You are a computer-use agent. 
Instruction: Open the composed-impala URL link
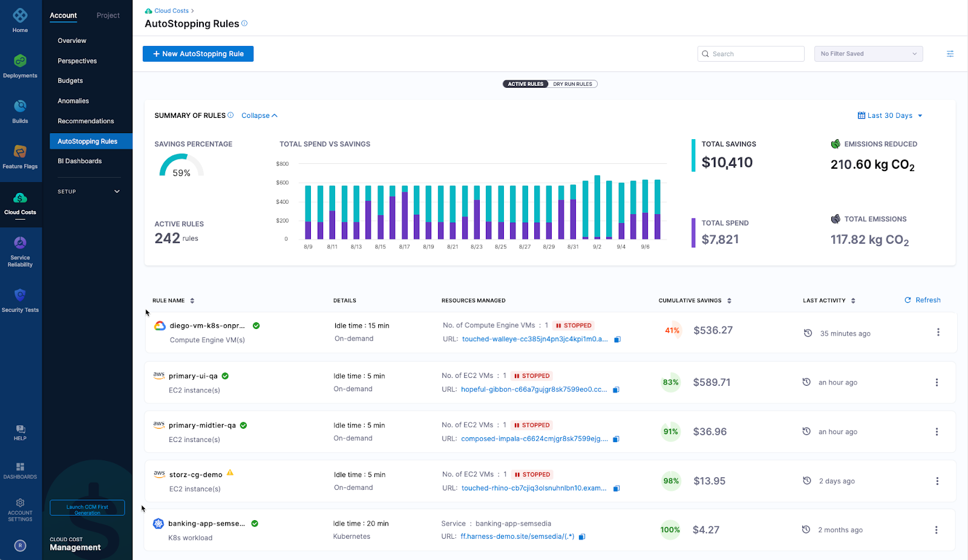click(x=534, y=439)
